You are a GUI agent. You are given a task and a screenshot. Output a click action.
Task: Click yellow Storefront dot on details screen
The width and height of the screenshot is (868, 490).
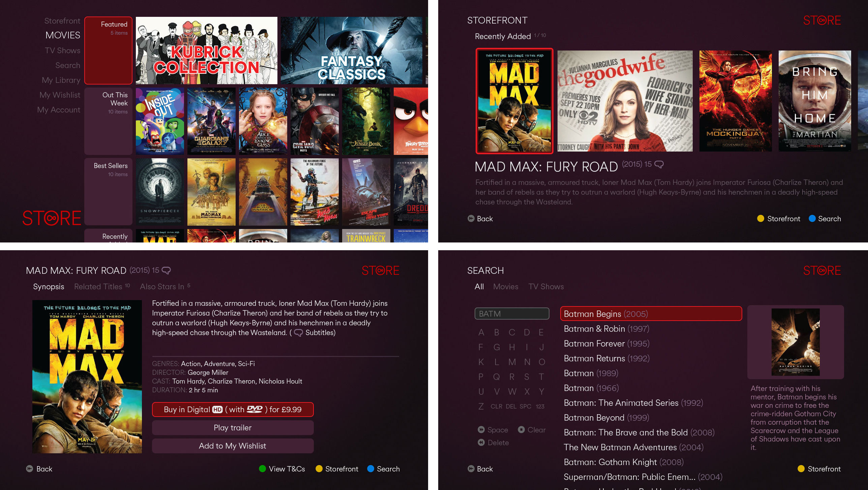click(x=319, y=469)
